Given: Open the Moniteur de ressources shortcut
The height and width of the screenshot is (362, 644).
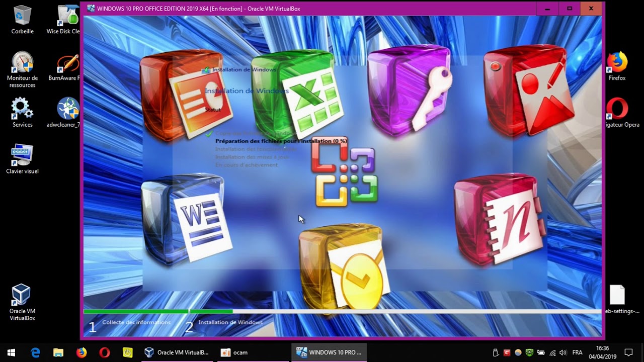Looking at the screenshot, I should [x=22, y=70].
